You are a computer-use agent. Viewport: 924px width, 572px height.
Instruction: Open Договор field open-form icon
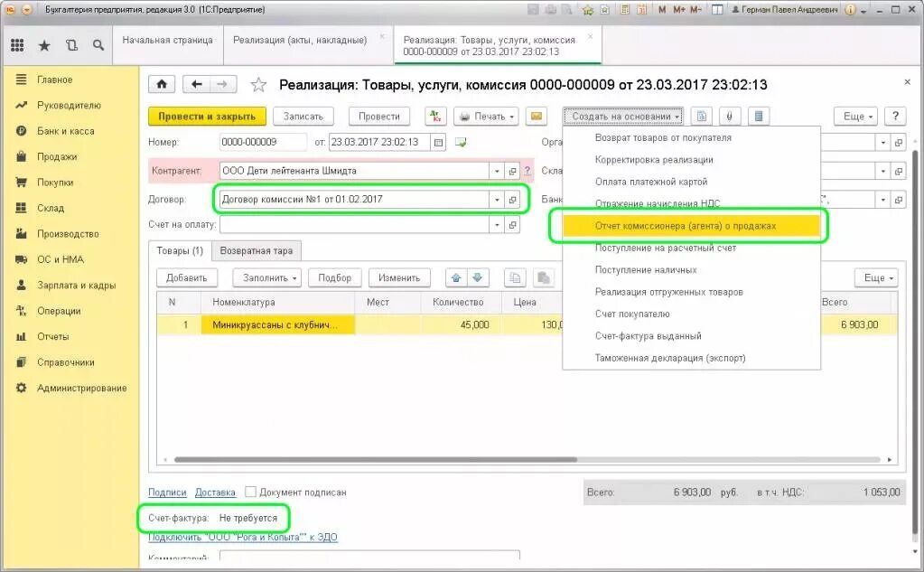[x=513, y=200]
